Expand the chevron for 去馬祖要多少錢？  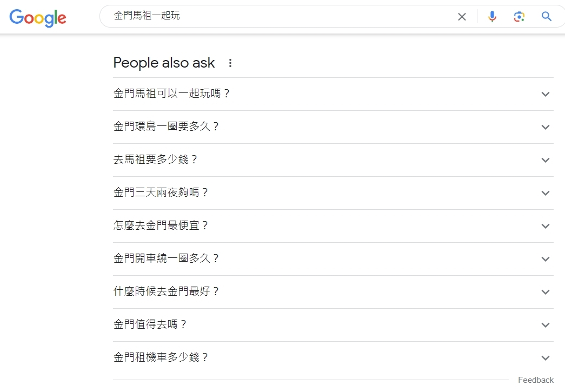click(545, 160)
